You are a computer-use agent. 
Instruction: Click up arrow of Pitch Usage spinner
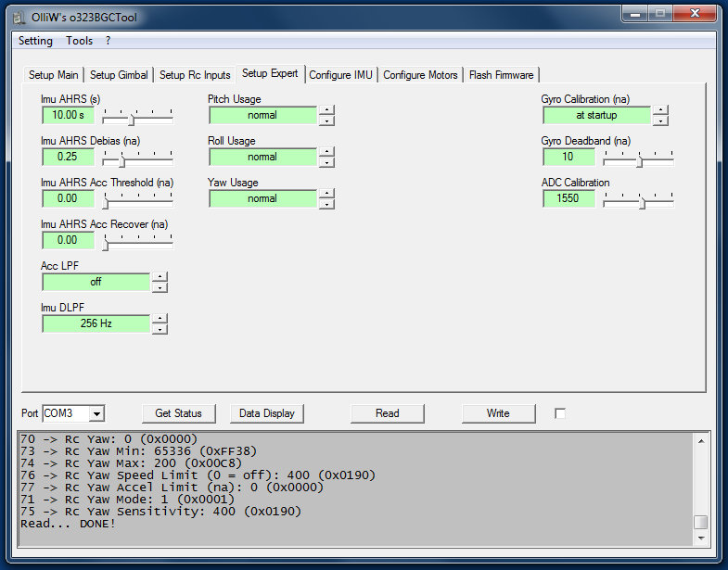coord(326,110)
